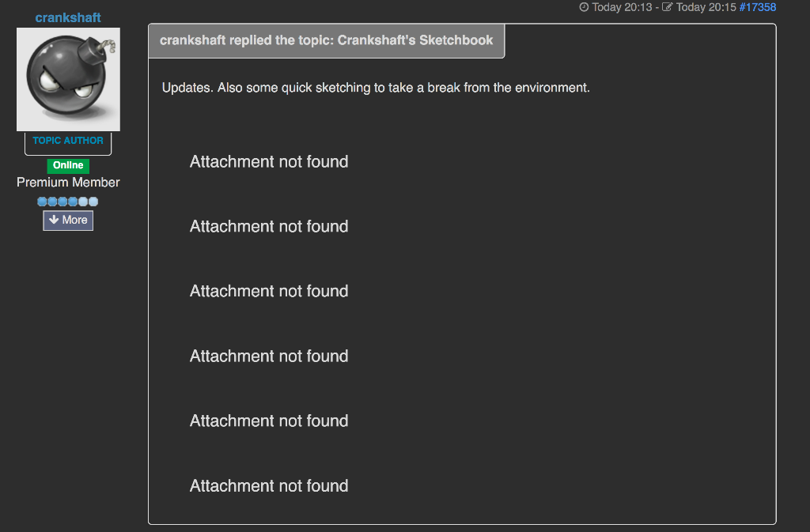The height and width of the screenshot is (532, 810).
Task: Click the blue rank dots indicator
Action: point(68,202)
